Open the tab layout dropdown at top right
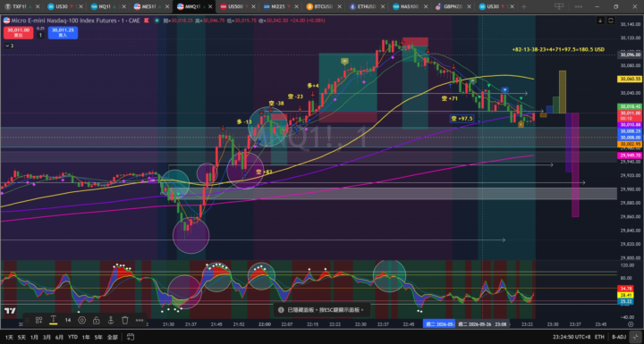 pyautogui.click(x=559, y=6)
